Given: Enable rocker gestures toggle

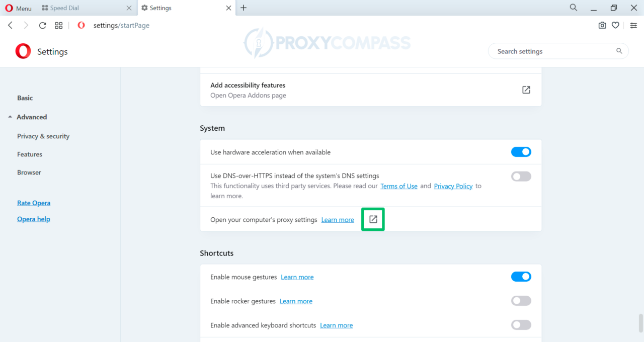Looking at the screenshot, I should point(521,300).
